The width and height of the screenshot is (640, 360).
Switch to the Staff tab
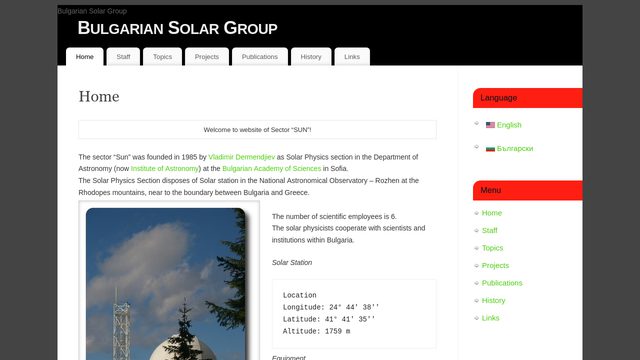coord(123,57)
